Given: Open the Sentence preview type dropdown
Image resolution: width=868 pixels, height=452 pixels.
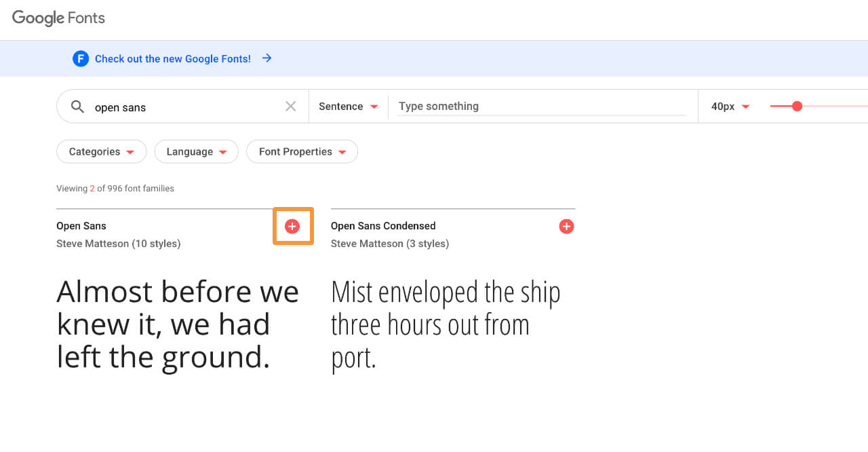Looking at the screenshot, I should [x=349, y=107].
